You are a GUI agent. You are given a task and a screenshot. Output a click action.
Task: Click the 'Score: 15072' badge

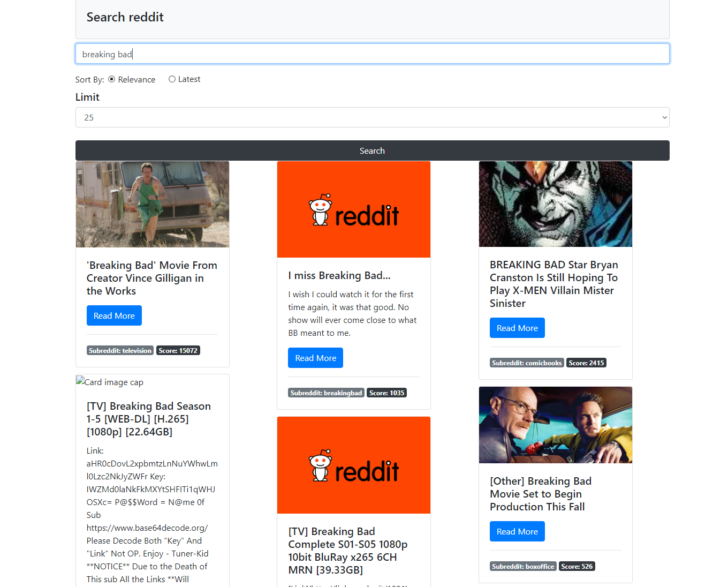click(x=178, y=350)
